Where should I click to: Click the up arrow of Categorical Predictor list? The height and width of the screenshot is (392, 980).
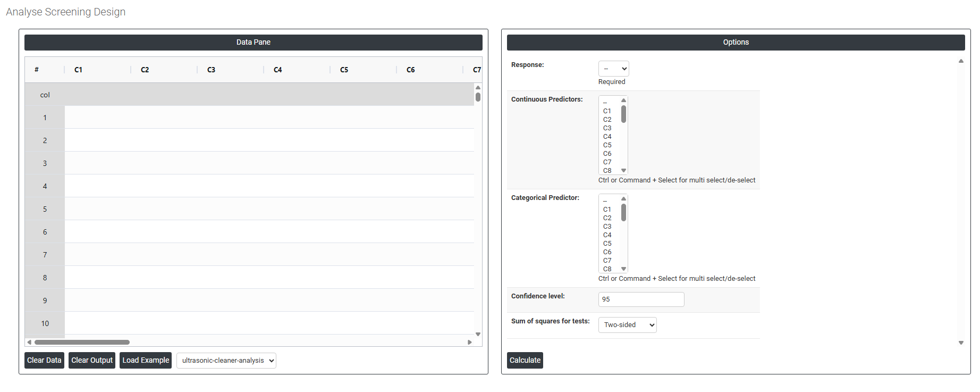click(x=624, y=199)
